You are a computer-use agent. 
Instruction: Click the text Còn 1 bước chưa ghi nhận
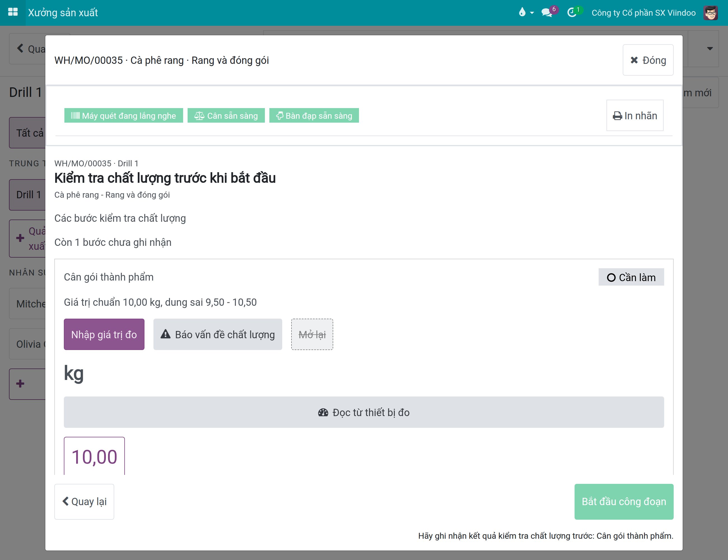[x=113, y=242]
